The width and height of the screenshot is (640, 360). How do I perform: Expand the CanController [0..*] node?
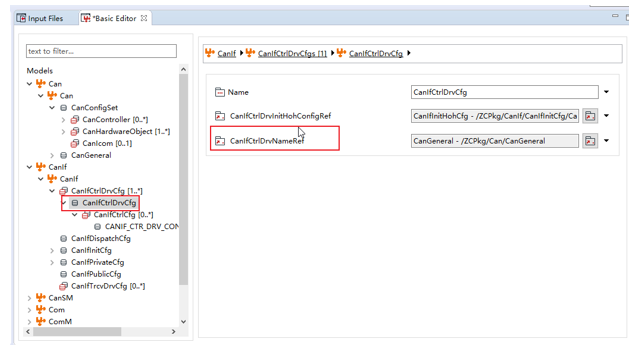click(x=63, y=120)
